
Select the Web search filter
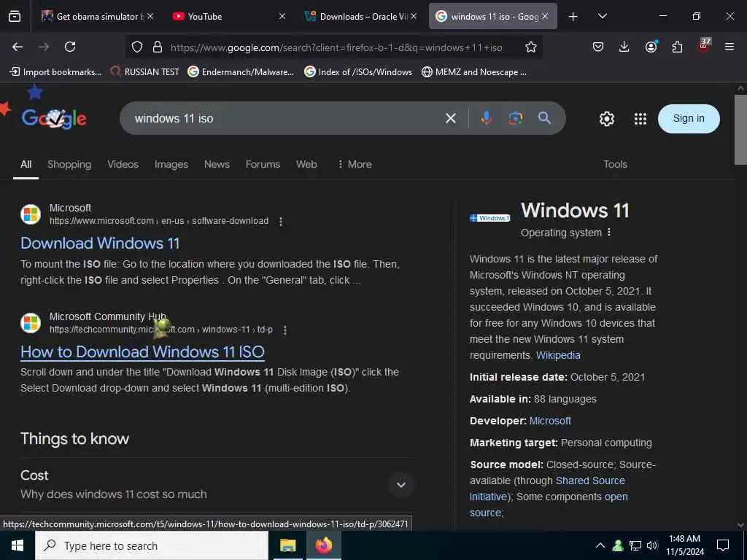pos(306,164)
